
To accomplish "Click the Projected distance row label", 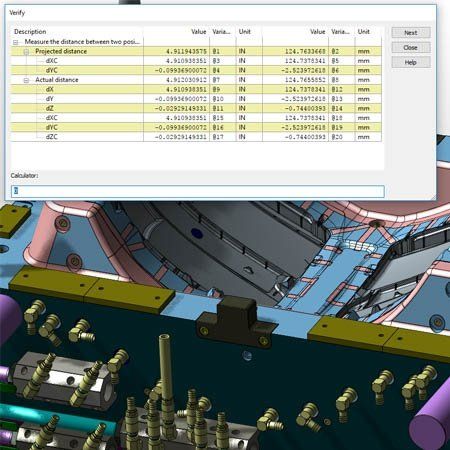I will click(61, 51).
